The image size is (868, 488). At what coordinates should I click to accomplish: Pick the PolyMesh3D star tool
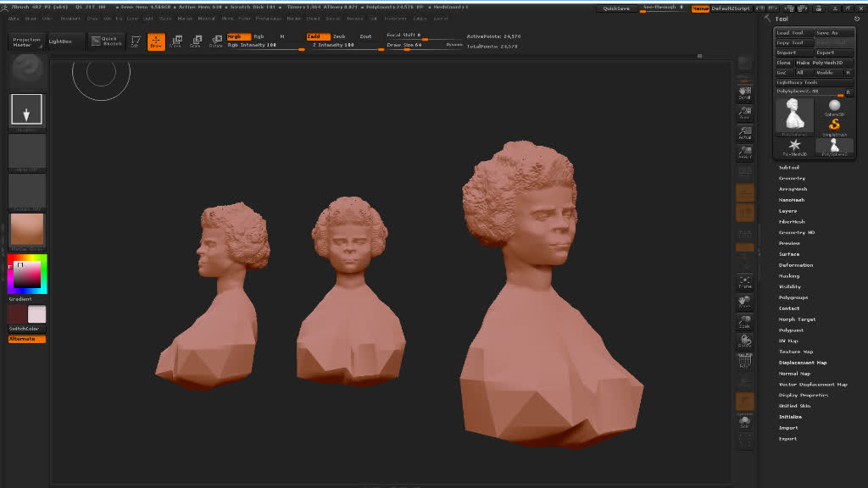(x=794, y=147)
